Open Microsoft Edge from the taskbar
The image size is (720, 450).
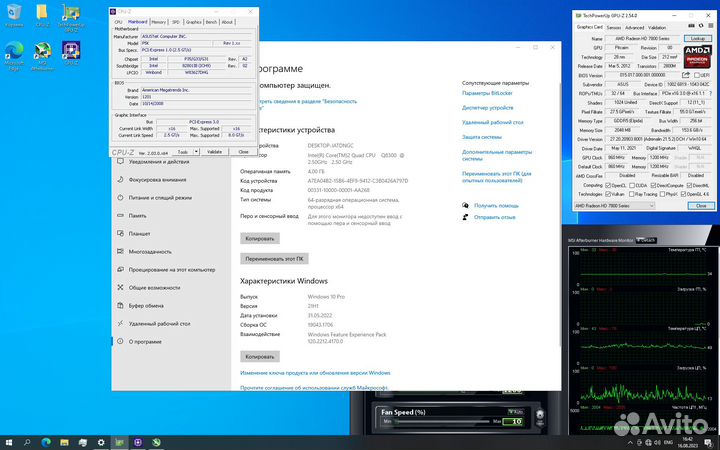[x=46, y=442]
